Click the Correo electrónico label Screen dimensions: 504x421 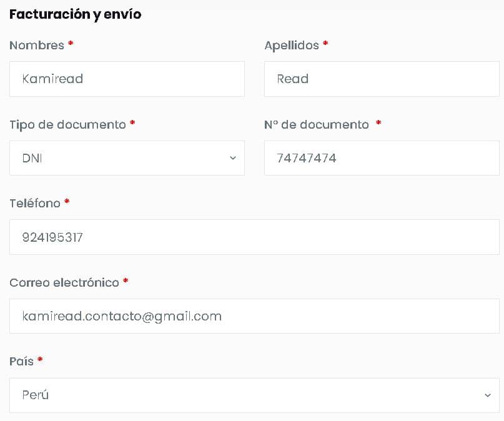coord(64,282)
